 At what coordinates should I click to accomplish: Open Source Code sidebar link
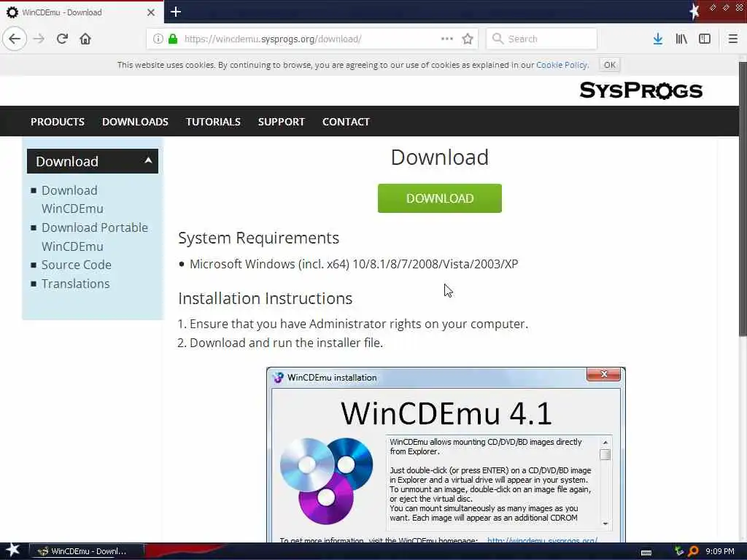(76, 265)
